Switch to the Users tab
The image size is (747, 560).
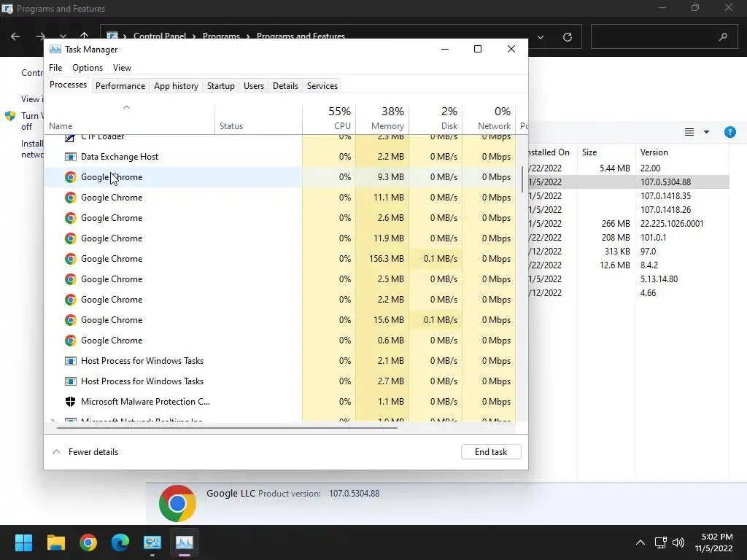coord(253,86)
